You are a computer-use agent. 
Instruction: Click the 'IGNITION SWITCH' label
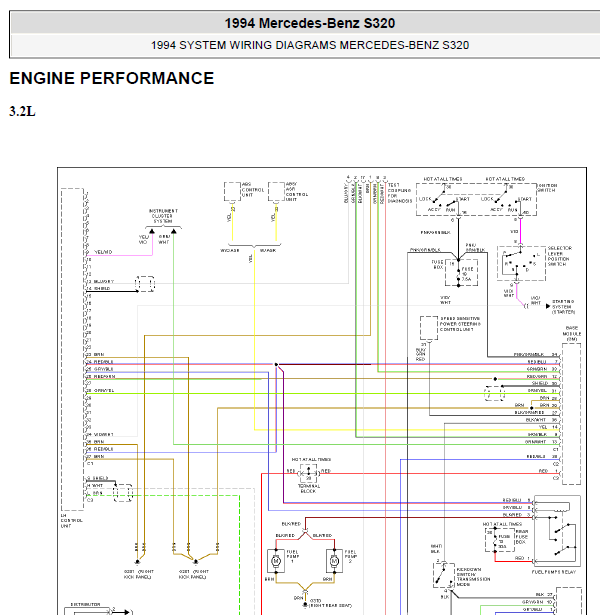coord(547,188)
